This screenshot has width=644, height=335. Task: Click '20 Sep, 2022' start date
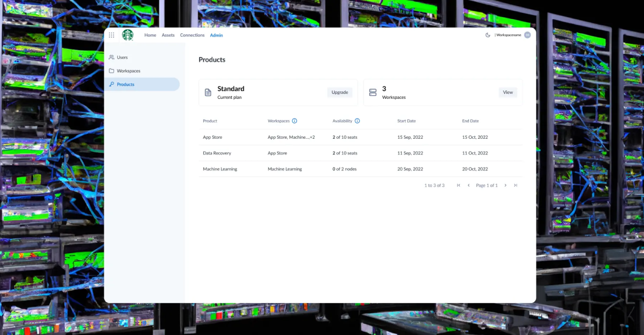pos(410,169)
